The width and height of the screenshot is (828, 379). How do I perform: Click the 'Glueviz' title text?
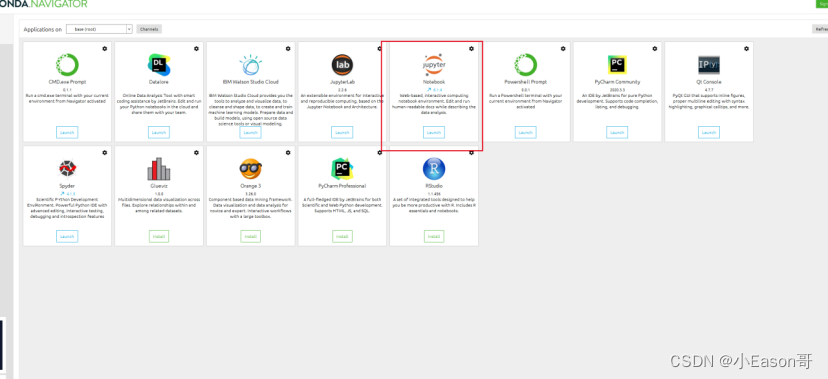pos(158,186)
